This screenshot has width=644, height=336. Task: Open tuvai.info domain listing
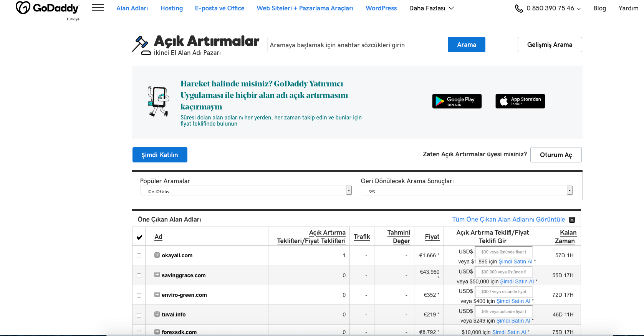point(174,314)
